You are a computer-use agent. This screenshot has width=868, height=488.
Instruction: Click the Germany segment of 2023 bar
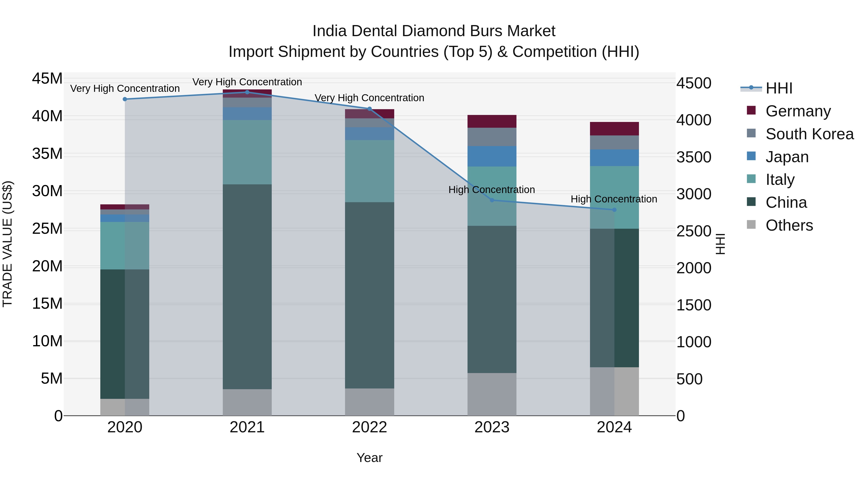492,121
